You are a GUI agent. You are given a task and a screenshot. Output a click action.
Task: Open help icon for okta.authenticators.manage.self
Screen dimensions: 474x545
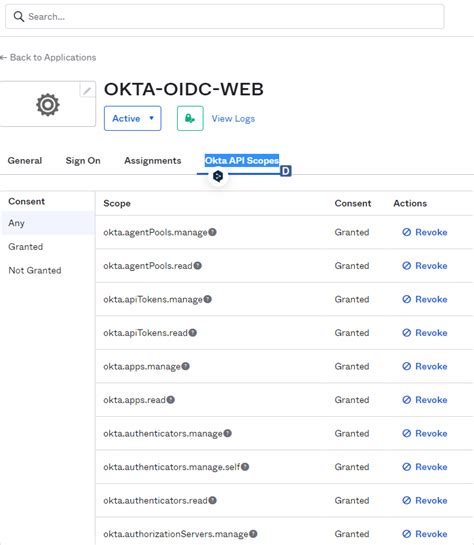[245, 467]
